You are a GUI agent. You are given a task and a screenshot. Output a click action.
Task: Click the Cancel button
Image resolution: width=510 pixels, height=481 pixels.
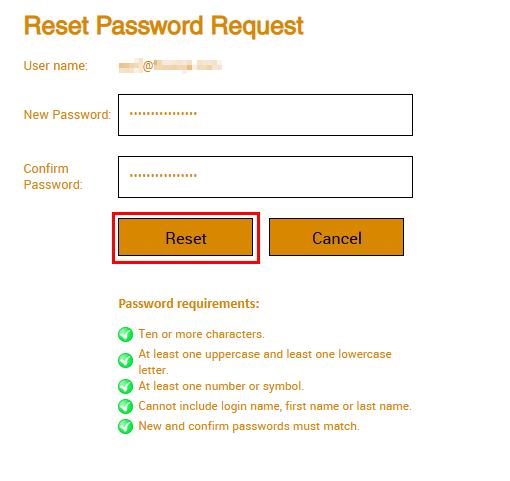(x=336, y=237)
